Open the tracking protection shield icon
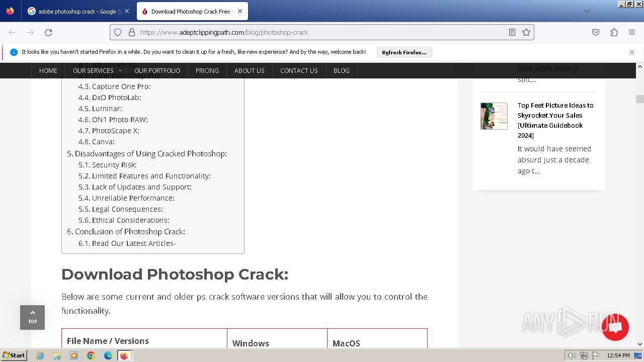This screenshot has height=362, width=644. 118,32
